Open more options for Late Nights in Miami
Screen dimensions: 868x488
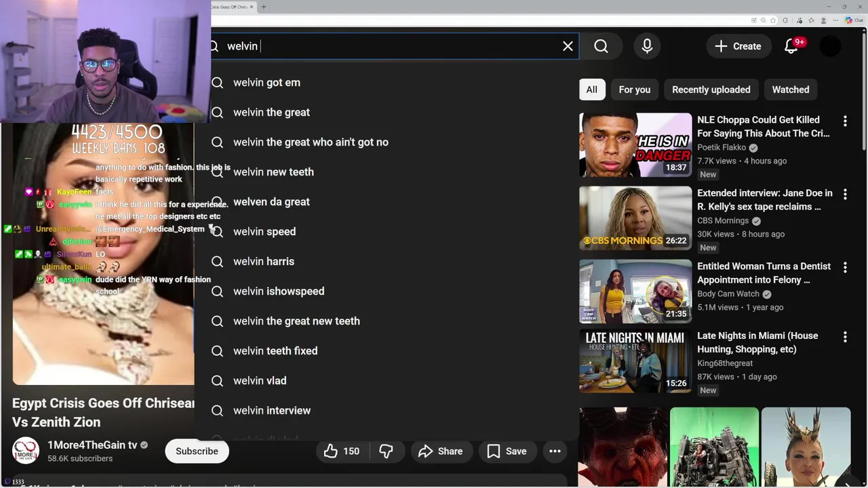tap(845, 337)
